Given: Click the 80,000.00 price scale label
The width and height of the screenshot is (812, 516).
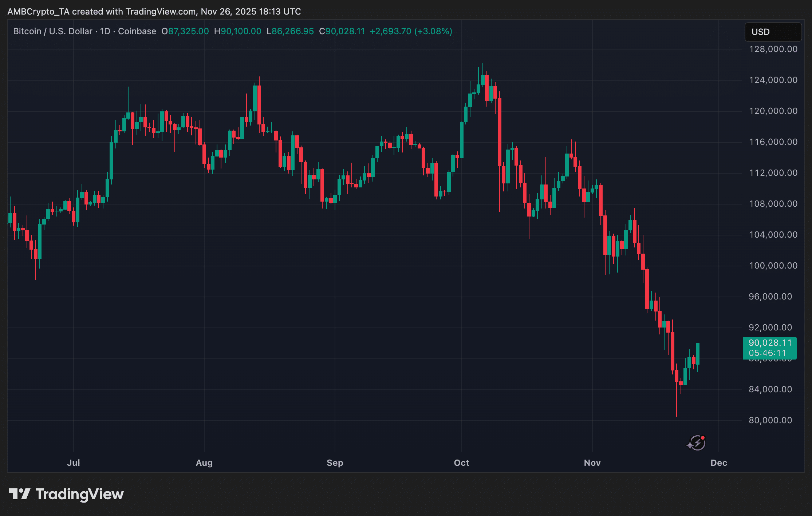Looking at the screenshot, I should (770, 420).
